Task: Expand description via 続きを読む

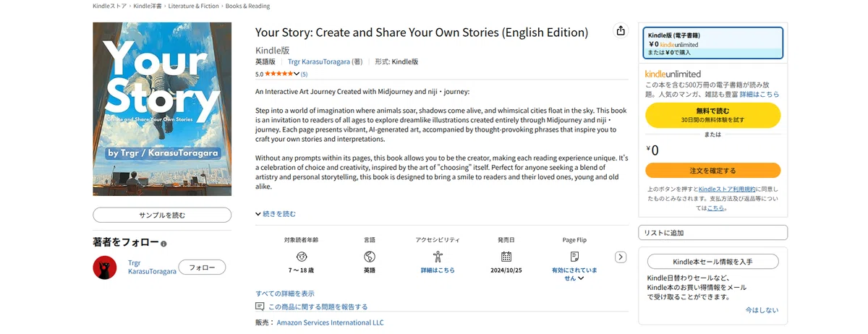Action: coord(276,214)
